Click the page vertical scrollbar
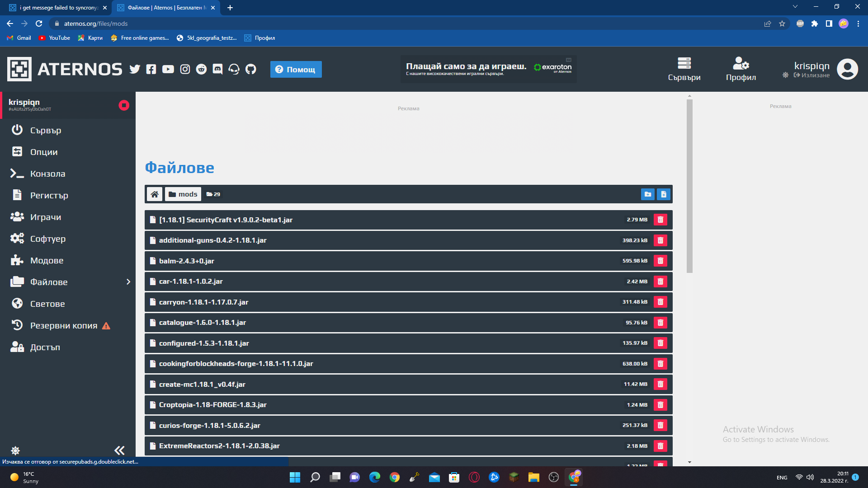This screenshot has width=868, height=488. pyautogui.click(x=689, y=186)
